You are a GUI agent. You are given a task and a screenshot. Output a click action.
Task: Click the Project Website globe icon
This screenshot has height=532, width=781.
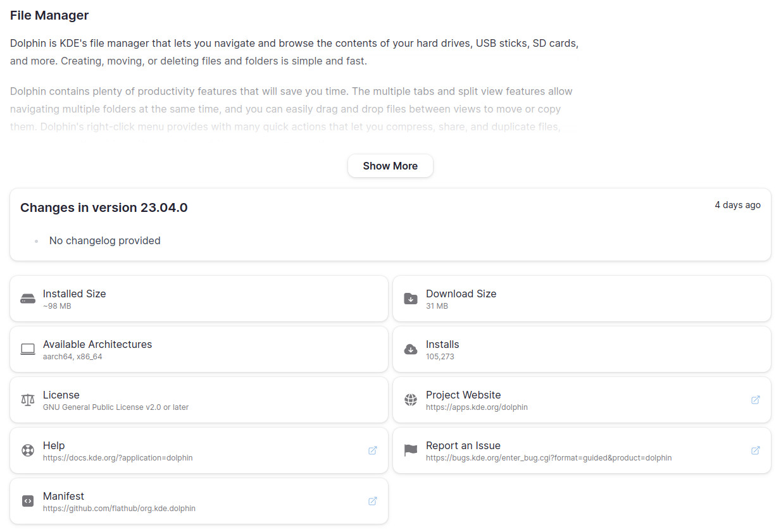410,400
